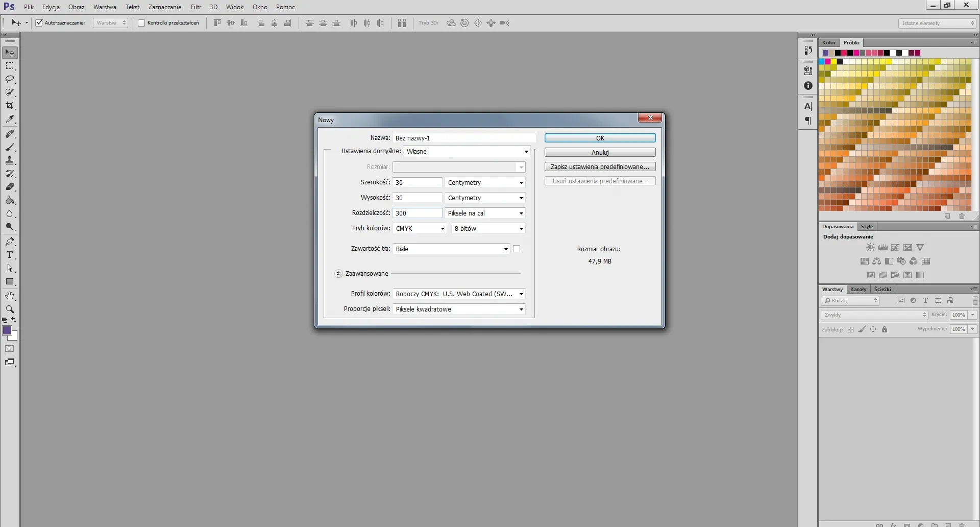Select the Rectangular Marquee tool
The width and height of the screenshot is (980, 527).
10,66
